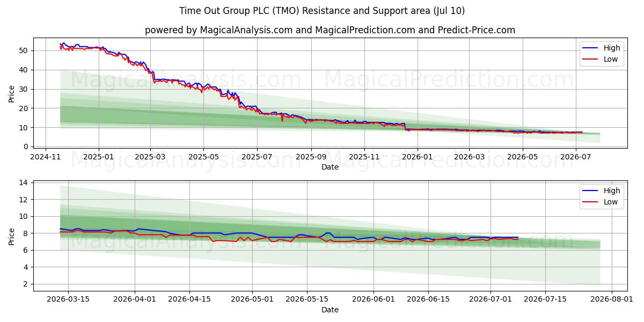
Task: Click the '2' y-axis tick of lower chart
Action: tap(26, 284)
